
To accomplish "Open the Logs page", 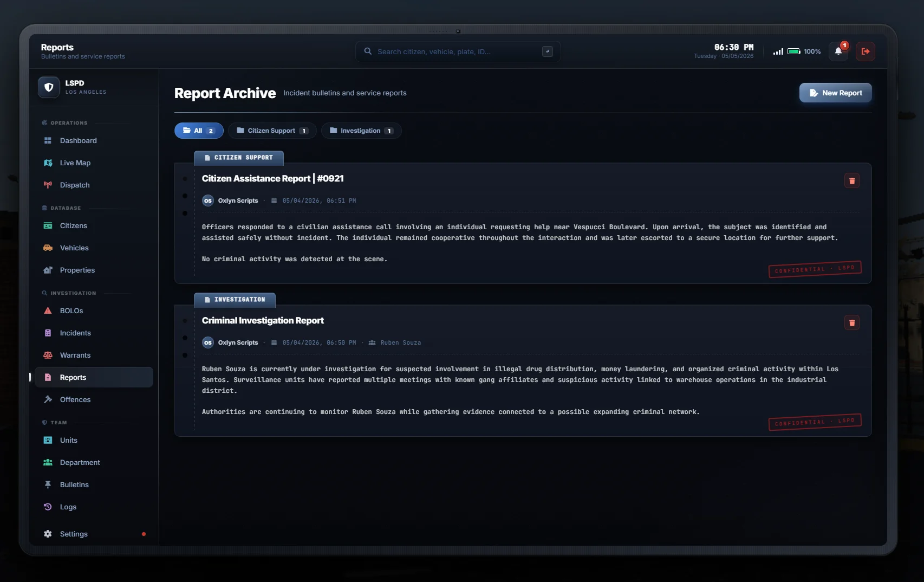I will 94,507.
